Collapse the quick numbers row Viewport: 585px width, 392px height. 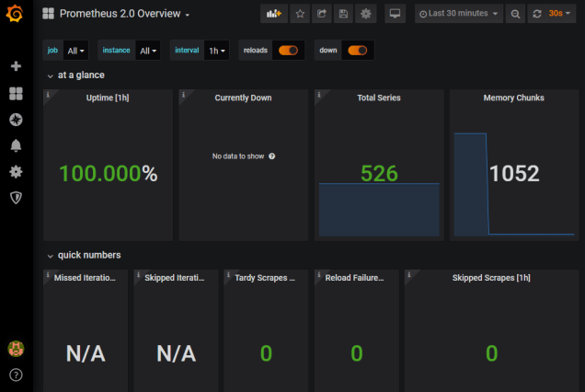point(85,256)
